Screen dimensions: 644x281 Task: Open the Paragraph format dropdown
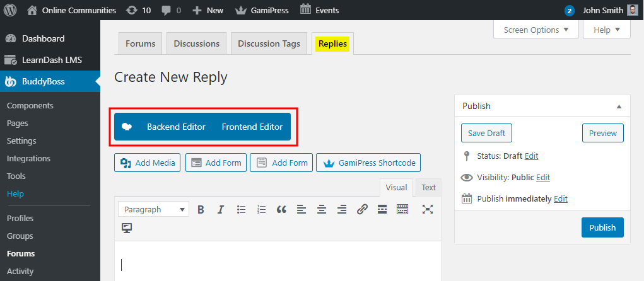click(x=154, y=210)
